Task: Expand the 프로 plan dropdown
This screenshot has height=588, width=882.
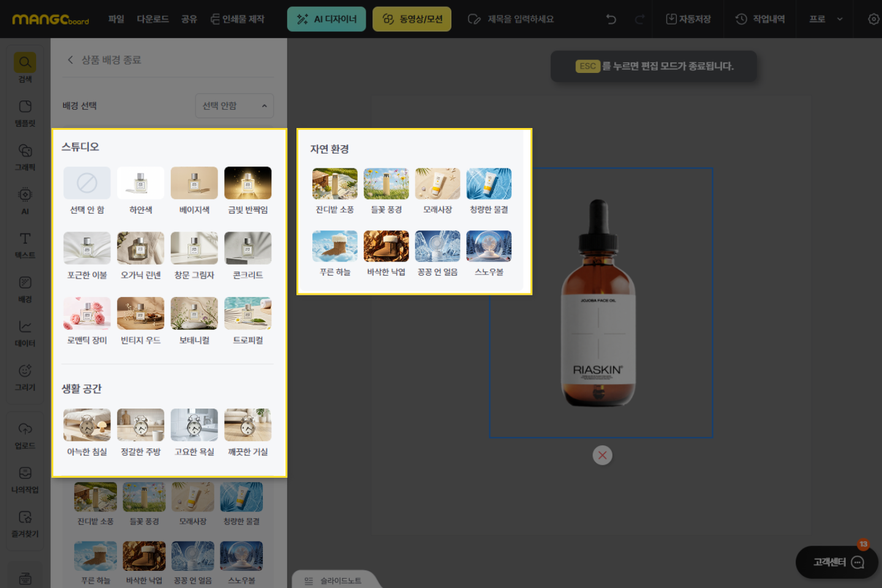Action: (826, 19)
